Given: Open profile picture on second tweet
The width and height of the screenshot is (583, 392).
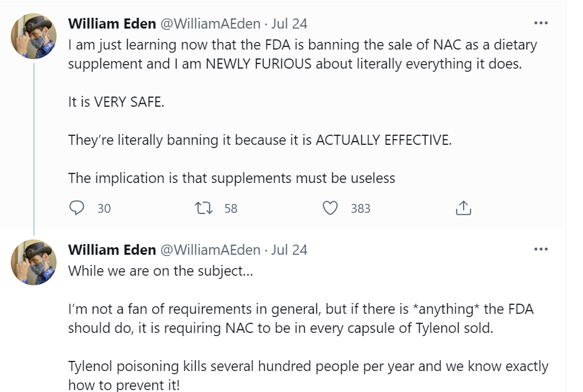Looking at the screenshot, I should [34, 262].
